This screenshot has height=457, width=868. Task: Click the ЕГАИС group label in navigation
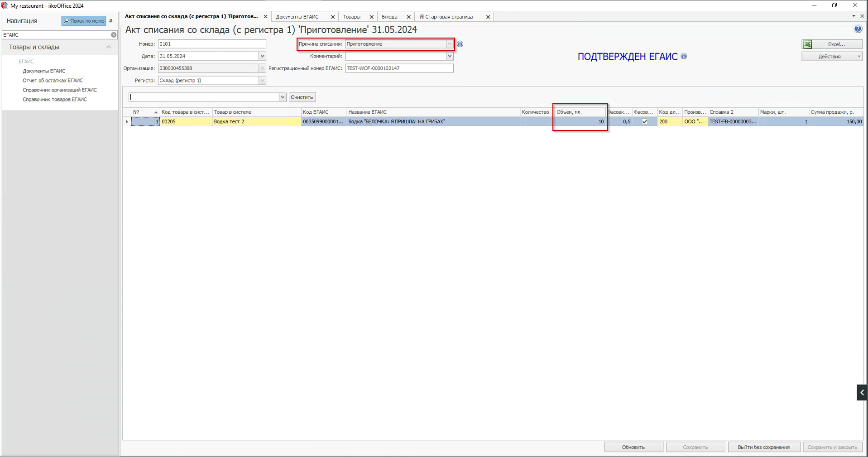[26, 62]
